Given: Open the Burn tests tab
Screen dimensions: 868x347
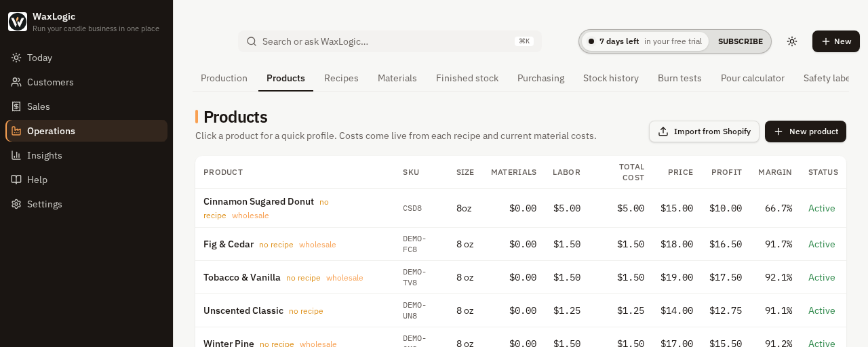Looking at the screenshot, I should (679, 78).
